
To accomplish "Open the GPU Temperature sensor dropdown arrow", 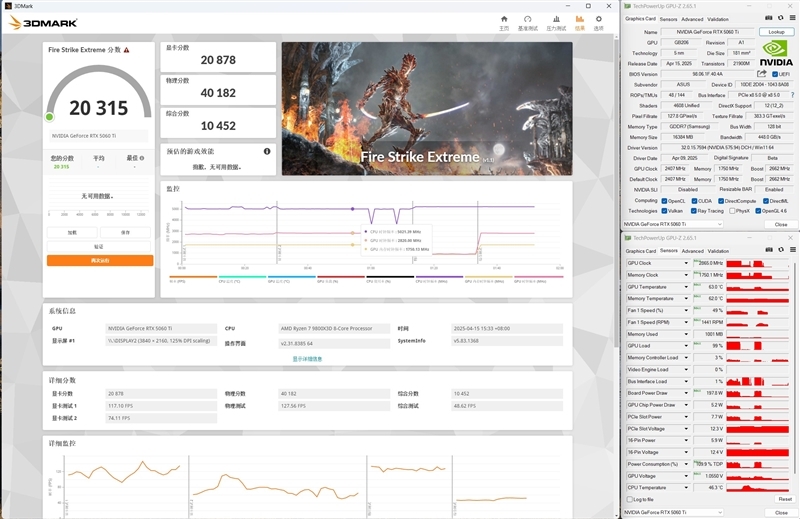I will coord(686,287).
